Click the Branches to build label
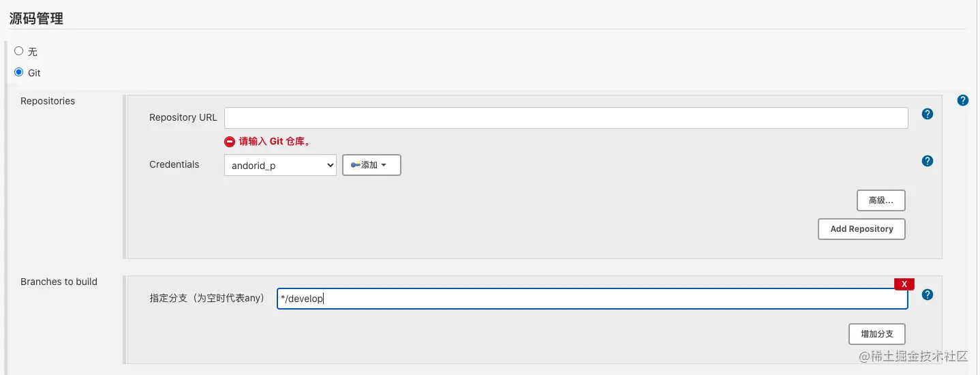This screenshot has height=375, width=980. [x=59, y=282]
